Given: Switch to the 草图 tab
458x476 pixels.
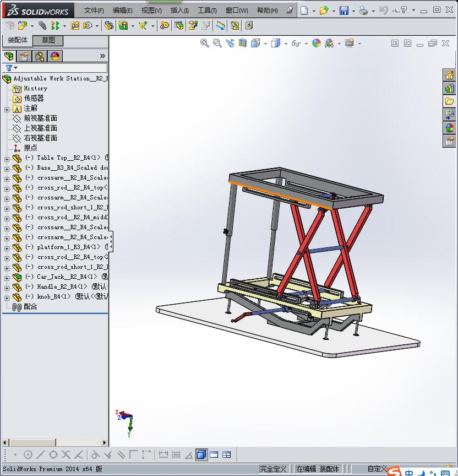Looking at the screenshot, I should pyautogui.click(x=48, y=40).
